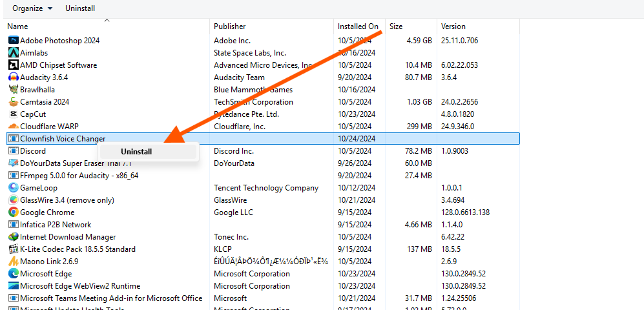Click the Audacity 3.6.4 headphones icon
The image size is (644, 310).
tap(14, 77)
